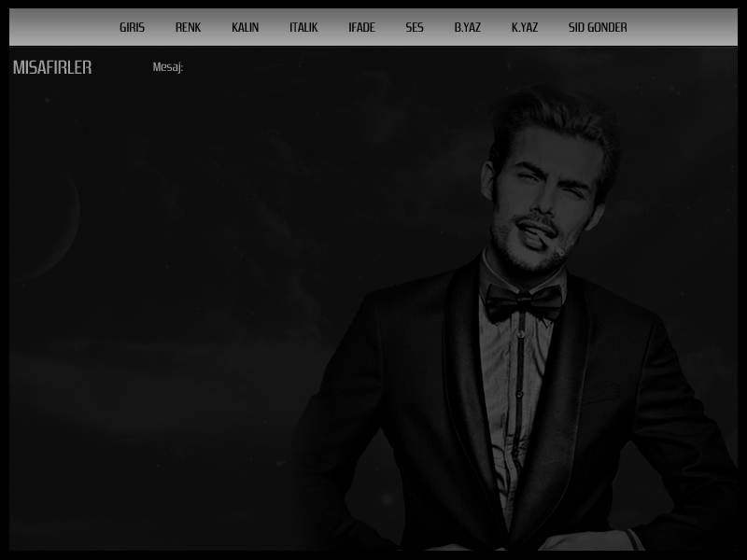The height and width of the screenshot is (560, 747).
Task: Select K.YAZ smaller text option
Action: pyautogui.click(x=524, y=27)
